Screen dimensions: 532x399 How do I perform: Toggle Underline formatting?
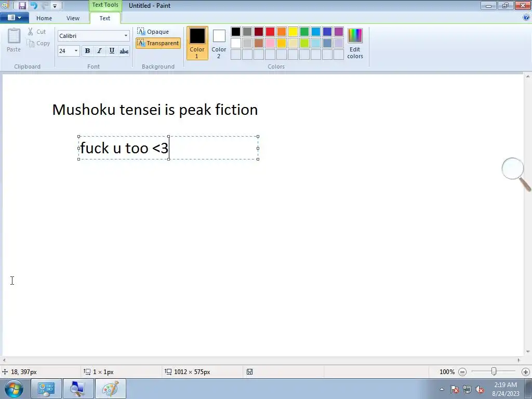coord(112,51)
